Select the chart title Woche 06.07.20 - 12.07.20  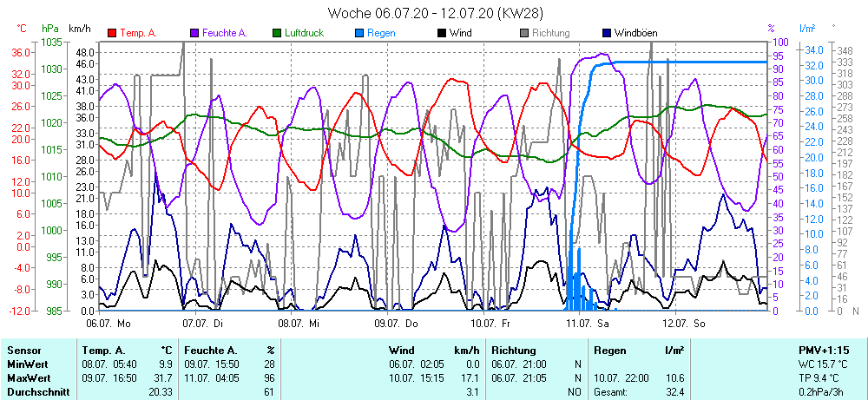pyautogui.click(x=436, y=13)
